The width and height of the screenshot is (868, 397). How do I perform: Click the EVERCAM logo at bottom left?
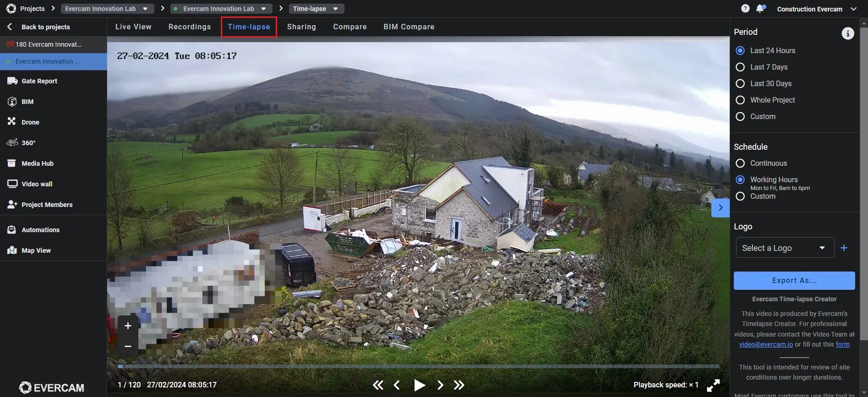[x=51, y=388]
